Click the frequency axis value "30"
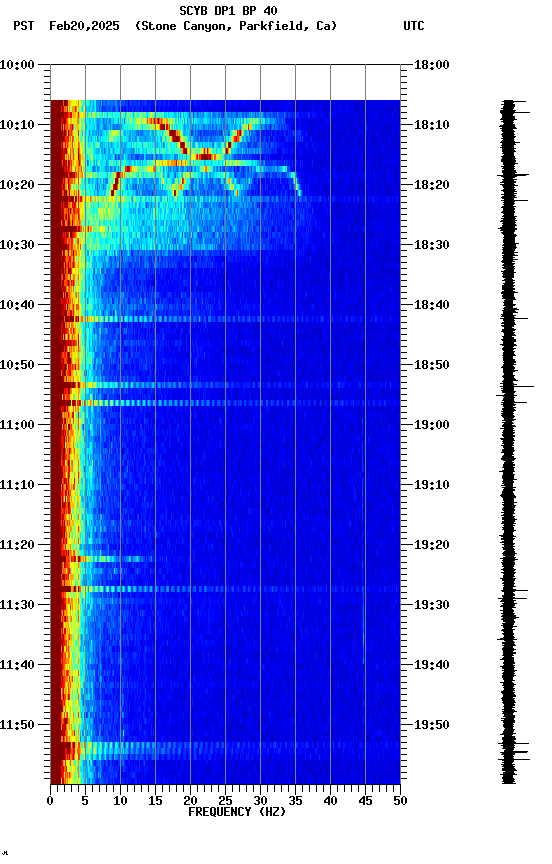This screenshot has width=552, height=864. pyautogui.click(x=260, y=801)
